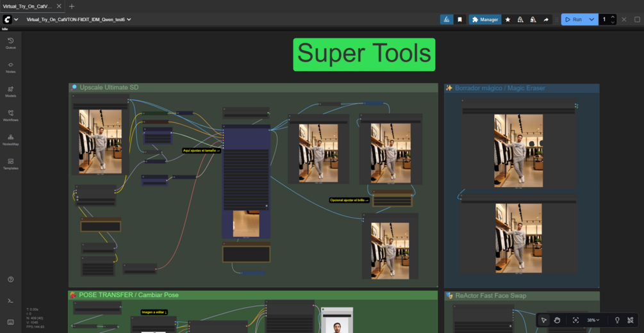Click the ComfyUI logo menu
The image size is (644, 333).
tap(8, 19)
